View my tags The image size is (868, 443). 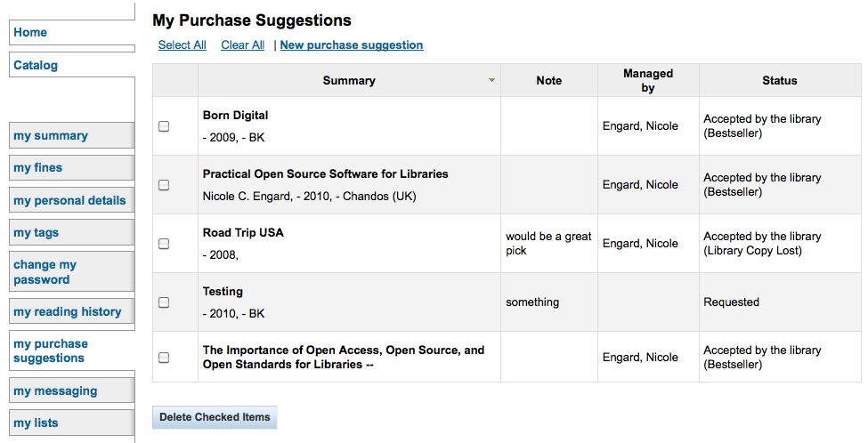pos(72,232)
